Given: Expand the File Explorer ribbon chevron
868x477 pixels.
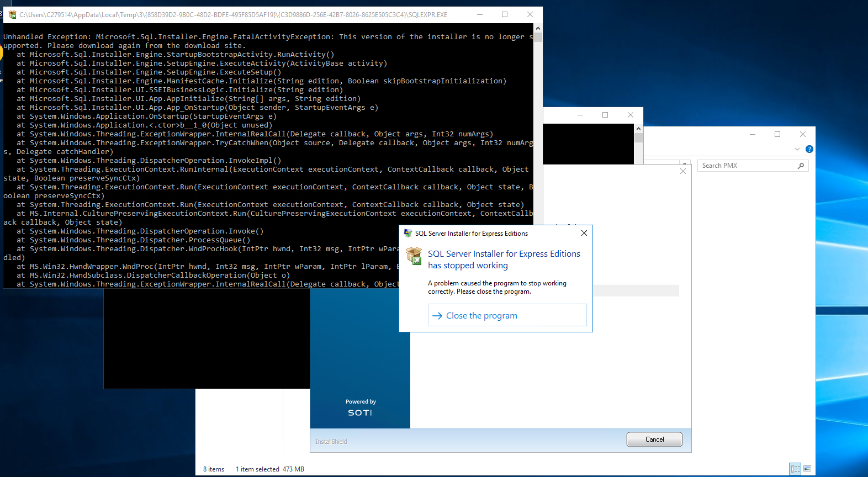Looking at the screenshot, I should [797, 149].
